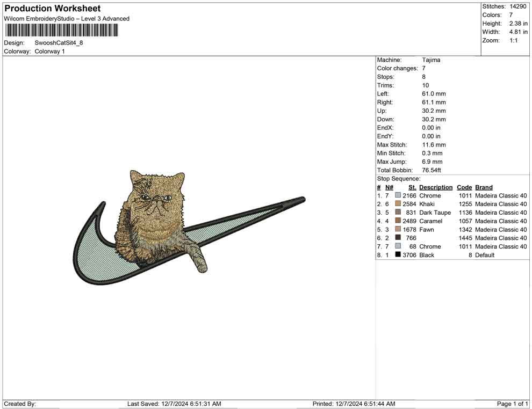Click the 'EndX:' label
The width and height of the screenshot is (532, 409).
385,128
